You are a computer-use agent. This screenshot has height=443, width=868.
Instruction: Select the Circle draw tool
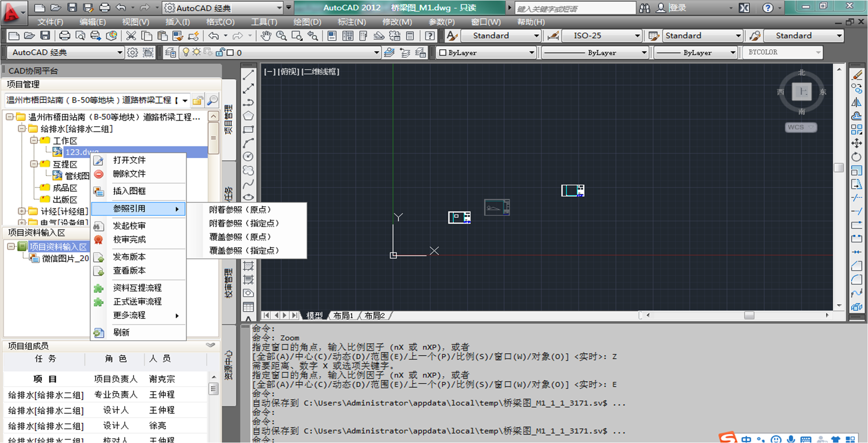248,157
